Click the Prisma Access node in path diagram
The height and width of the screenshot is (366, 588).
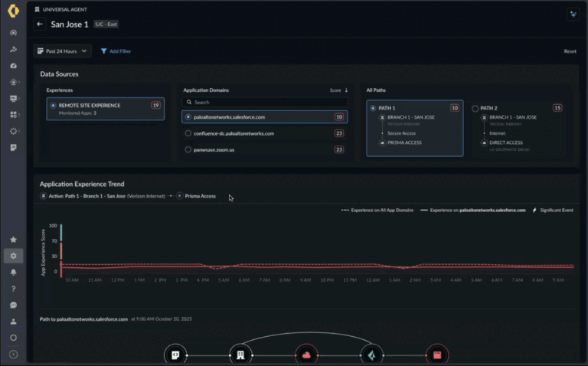click(371, 355)
